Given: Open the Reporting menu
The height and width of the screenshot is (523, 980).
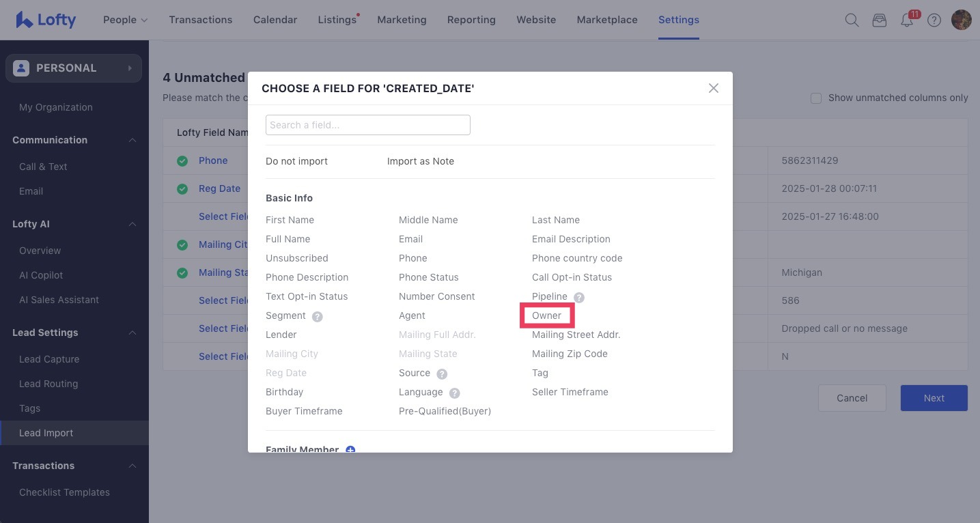Looking at the screenshot, I should (471, 20).
